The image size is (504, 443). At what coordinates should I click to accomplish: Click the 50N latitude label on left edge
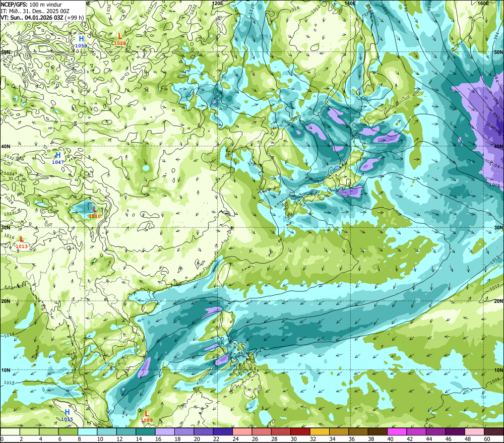tap(6, 52)
